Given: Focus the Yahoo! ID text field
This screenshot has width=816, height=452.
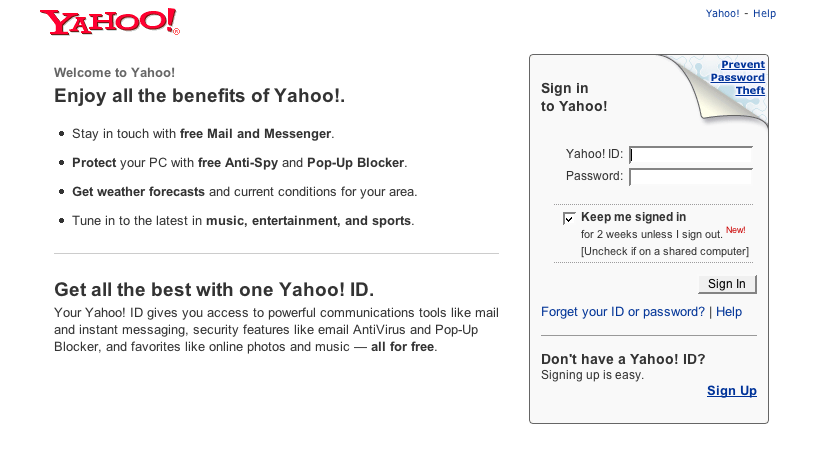Looking at the screenshot, I should (690, 154).
